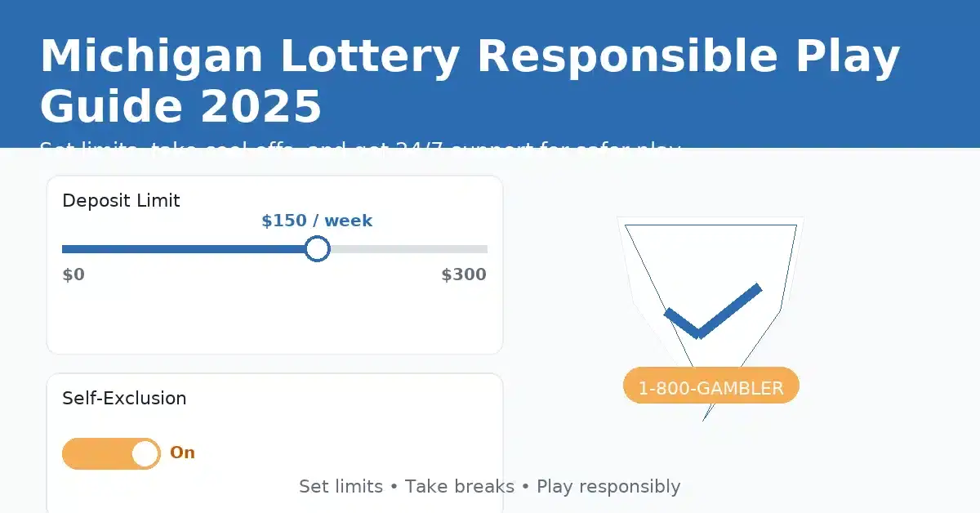Select the Deposit Limit section header
This screenshot has width=980, height=513.
tap(121, 200)
